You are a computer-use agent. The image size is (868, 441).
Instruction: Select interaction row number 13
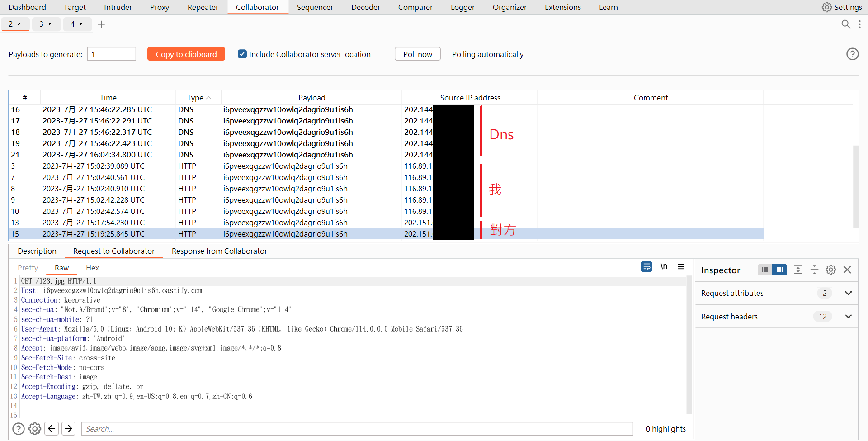[x=387, y=223]
